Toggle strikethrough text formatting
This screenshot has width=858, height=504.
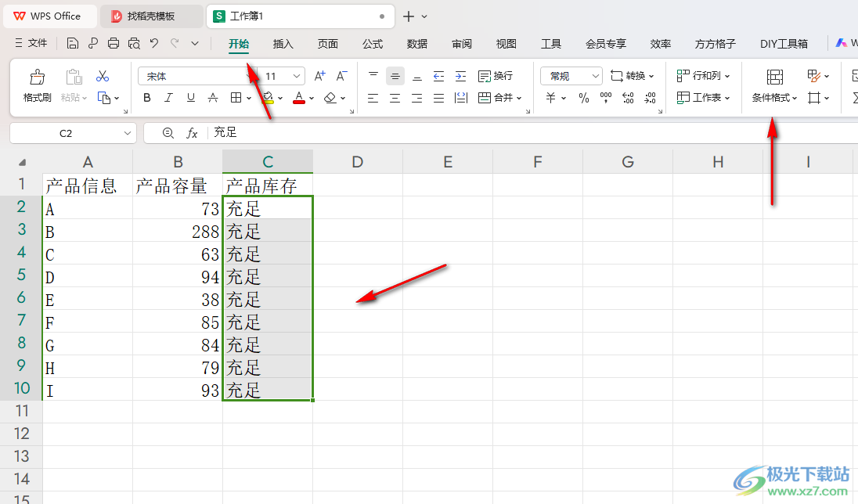(x=213, y=98)
